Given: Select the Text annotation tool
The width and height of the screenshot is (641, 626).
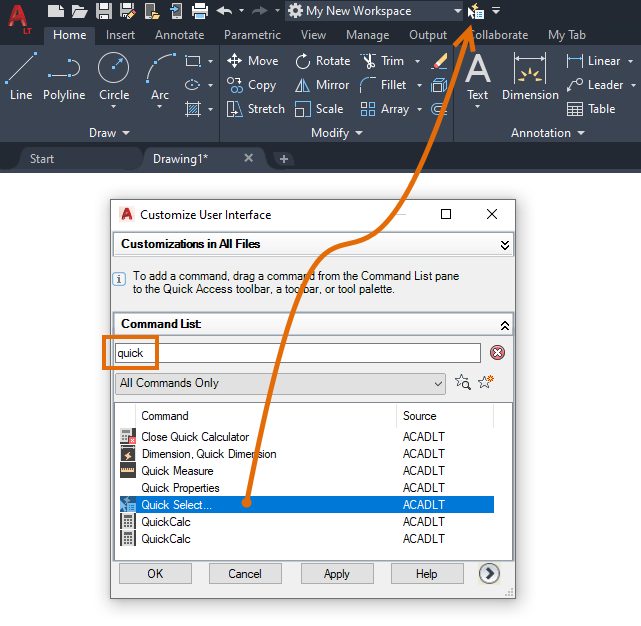Looking at the screenshot, I should coord(477,80).
